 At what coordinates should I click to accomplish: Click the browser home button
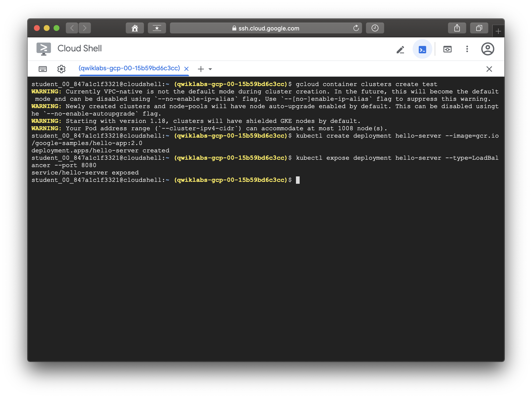[135, 28]
